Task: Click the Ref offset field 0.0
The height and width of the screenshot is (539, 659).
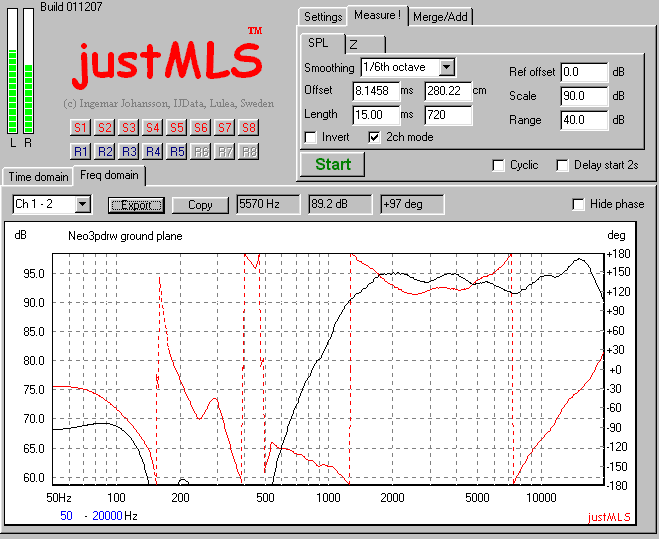Action: [584, 72]
